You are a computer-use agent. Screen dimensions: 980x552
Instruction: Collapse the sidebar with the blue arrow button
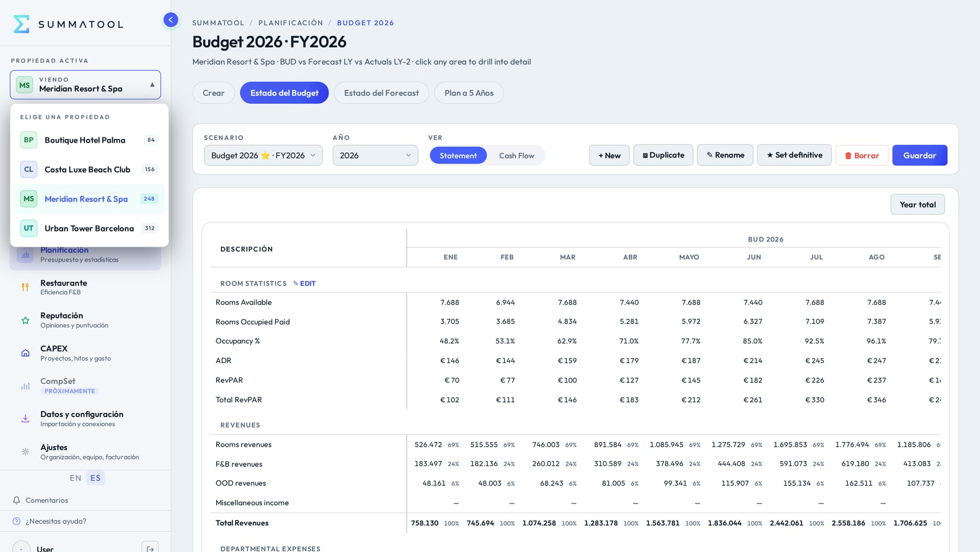coord(170,20)
